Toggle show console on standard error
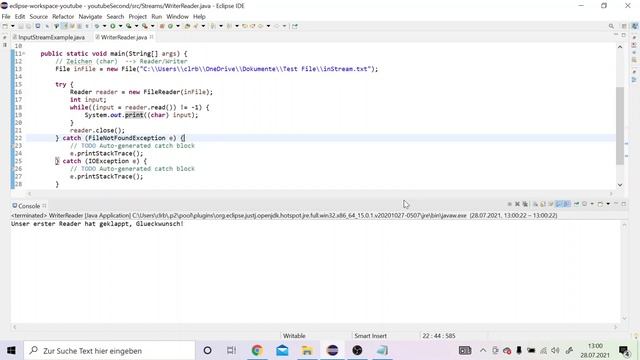The width and height of the screenshot is (640, 360). 567,204
